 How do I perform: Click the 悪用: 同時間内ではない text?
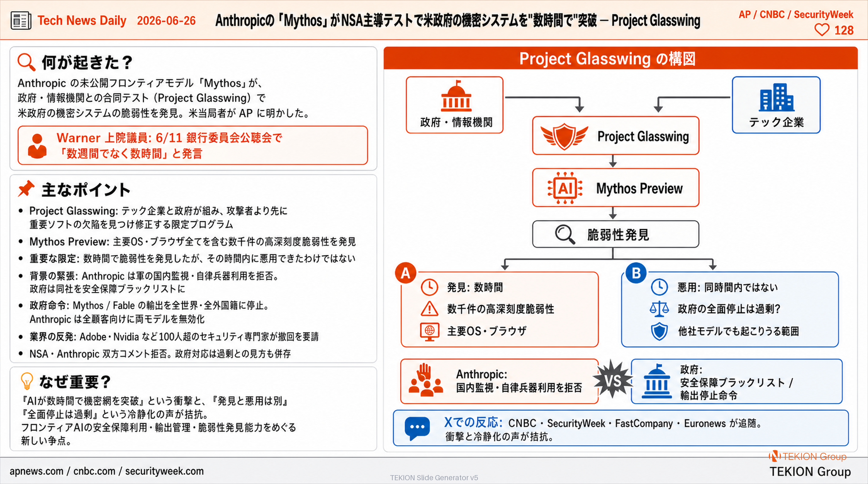(728, 287)
